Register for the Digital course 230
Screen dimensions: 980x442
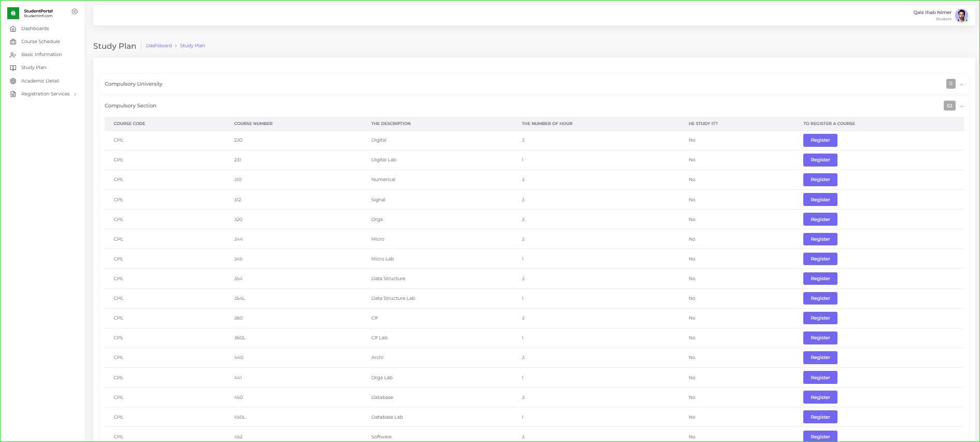[x=820, y=140]
